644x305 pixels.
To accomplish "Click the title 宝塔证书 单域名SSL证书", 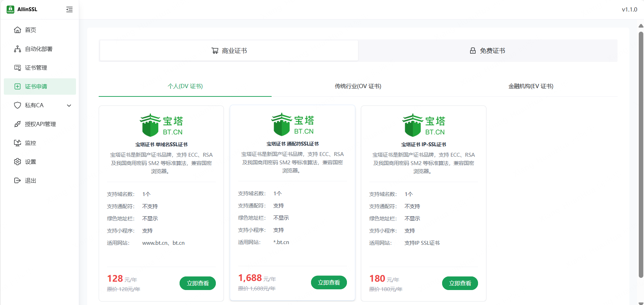I will [161, 144].
